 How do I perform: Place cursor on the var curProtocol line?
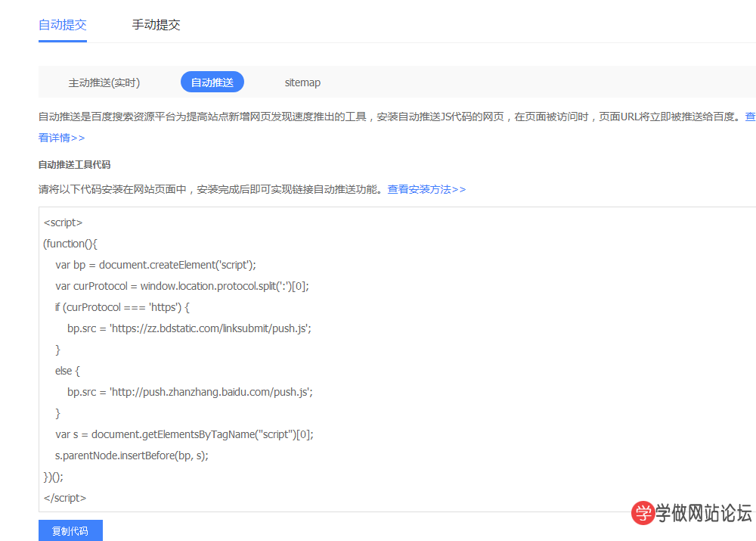[181, 286]
